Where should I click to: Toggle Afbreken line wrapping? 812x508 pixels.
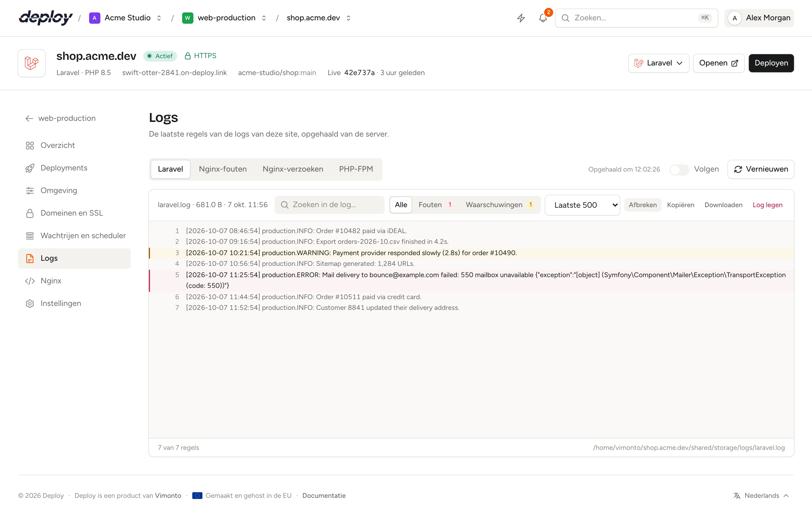pyautogui.click(x=643, y=205)
